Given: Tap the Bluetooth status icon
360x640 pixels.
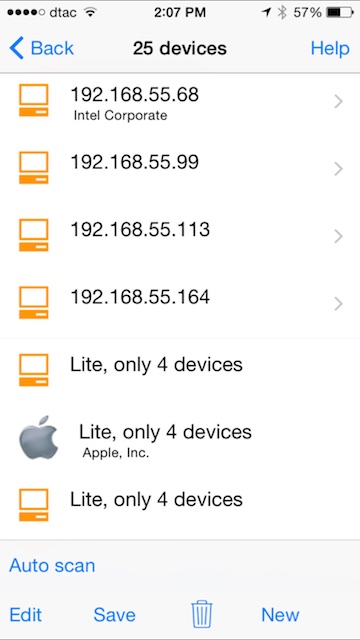Looking at the screenshot, I should 282,13.
